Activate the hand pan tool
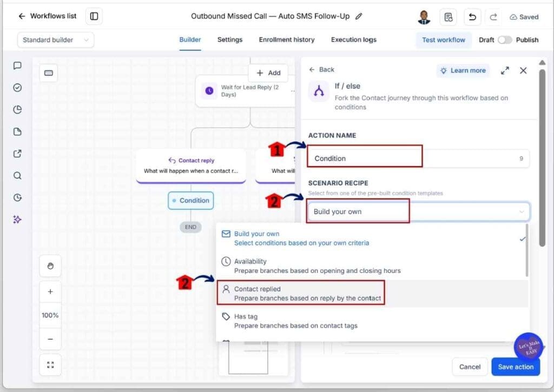The image size is (554, 392). 50,266
